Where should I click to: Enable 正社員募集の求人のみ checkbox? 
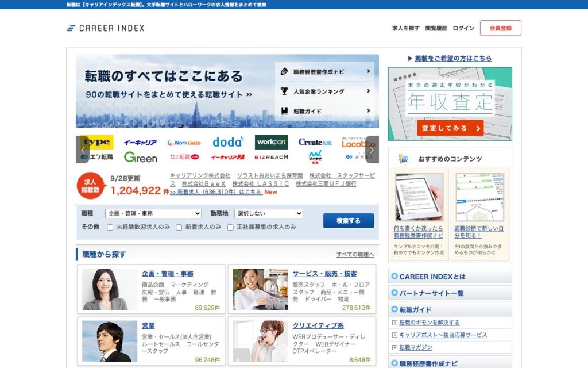pyautogui.click(x=230, y=227)
